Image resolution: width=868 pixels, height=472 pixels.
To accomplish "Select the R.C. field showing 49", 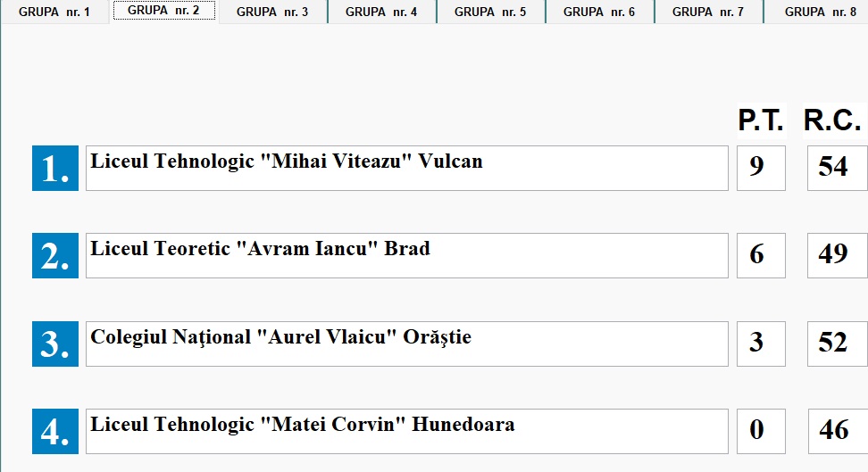I will tap(836, 255).
